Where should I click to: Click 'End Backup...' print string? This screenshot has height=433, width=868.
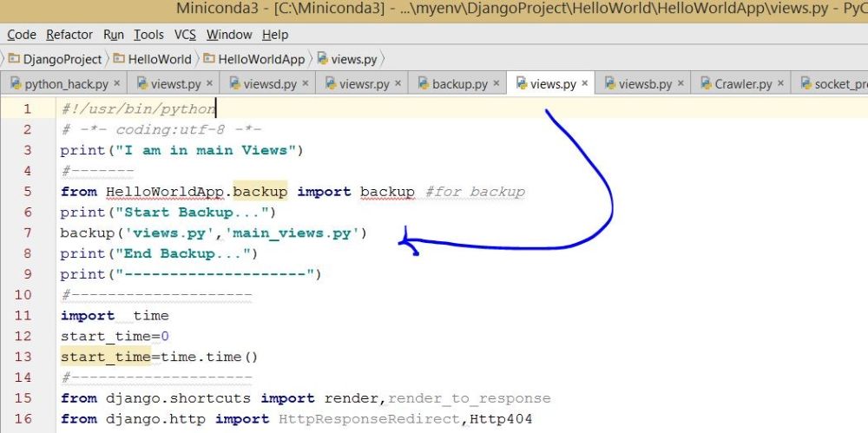coord(182,253)
